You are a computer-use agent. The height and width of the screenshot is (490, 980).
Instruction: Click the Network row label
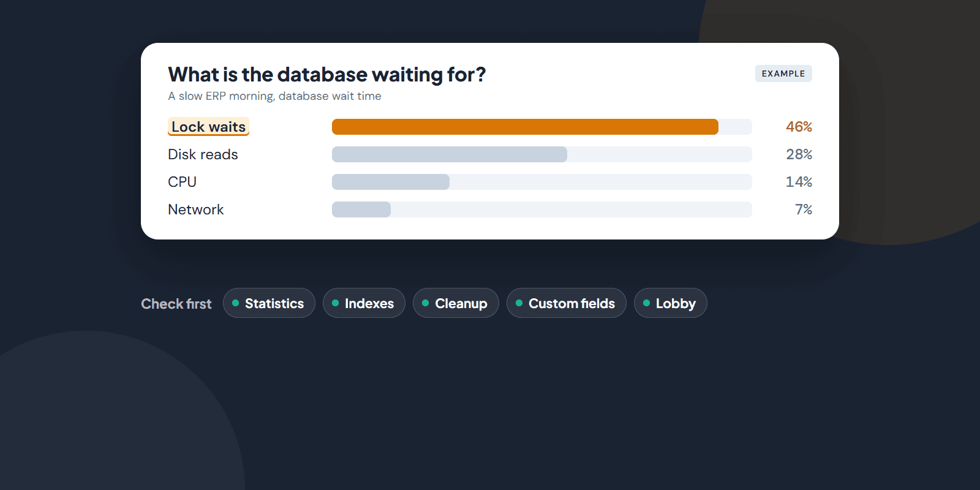point(196,209)
